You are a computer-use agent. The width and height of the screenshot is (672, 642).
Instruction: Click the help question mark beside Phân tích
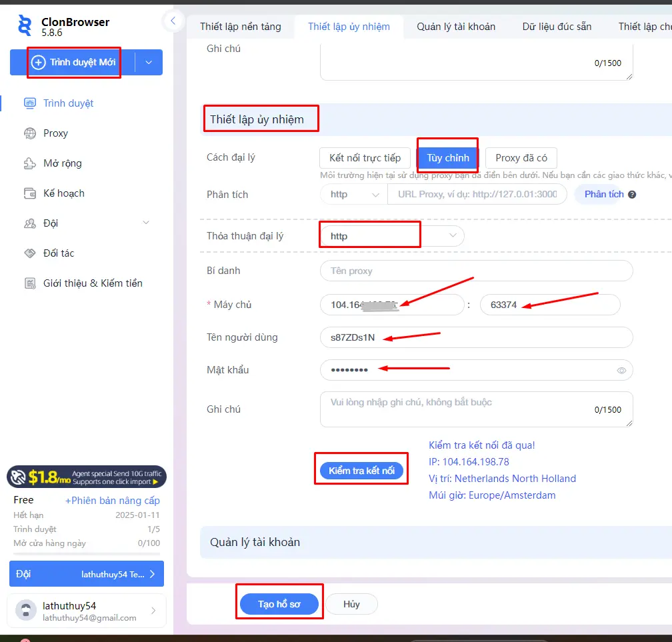632,195
